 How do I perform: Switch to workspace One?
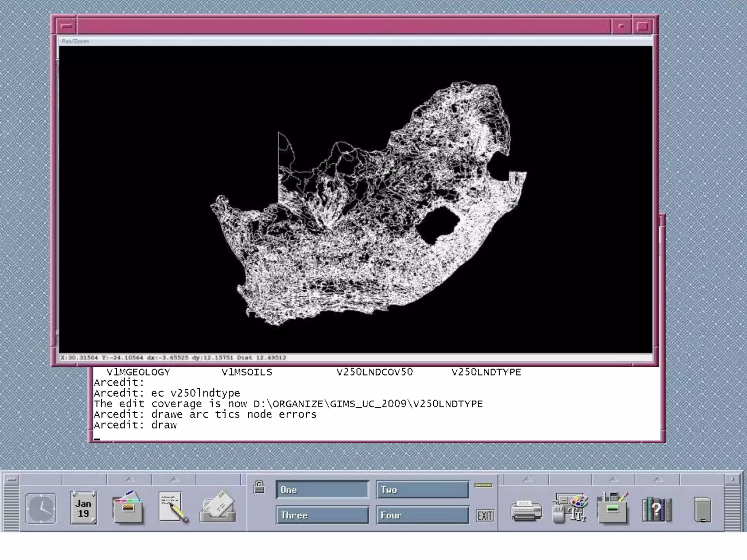[x=322, y=490]
